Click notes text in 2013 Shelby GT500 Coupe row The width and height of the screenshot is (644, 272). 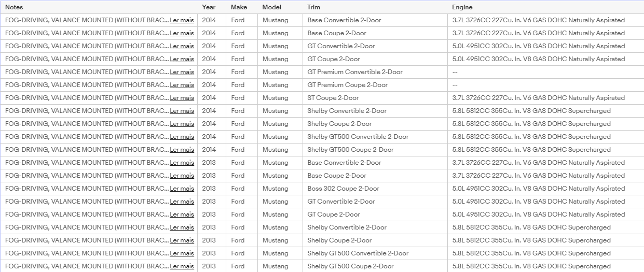coord(87,266)
